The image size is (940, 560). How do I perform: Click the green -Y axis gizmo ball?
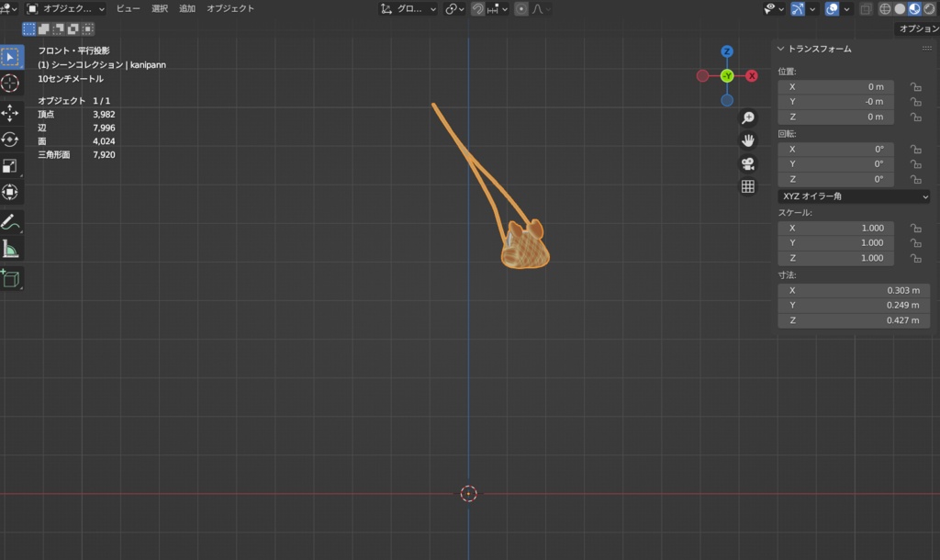(727, 76)
